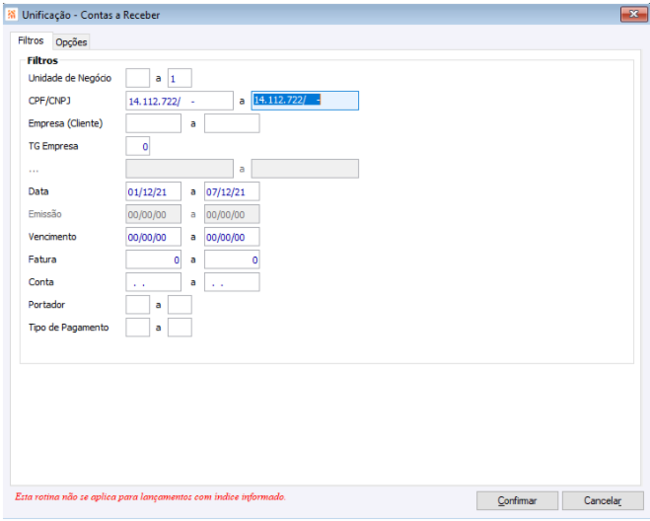650x521 pixels.
Task: Click the TG Empresa field showing 0
Action: click(x=138, y=146)
